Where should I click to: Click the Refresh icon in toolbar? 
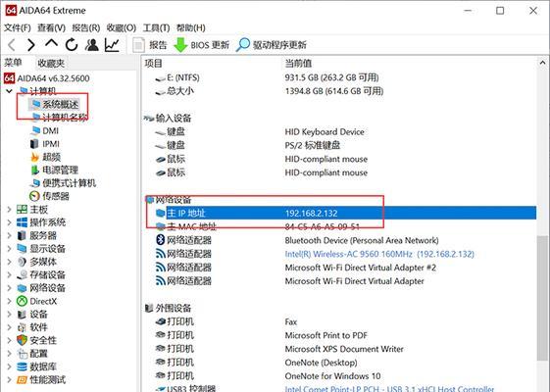click(x=72, y=44)
